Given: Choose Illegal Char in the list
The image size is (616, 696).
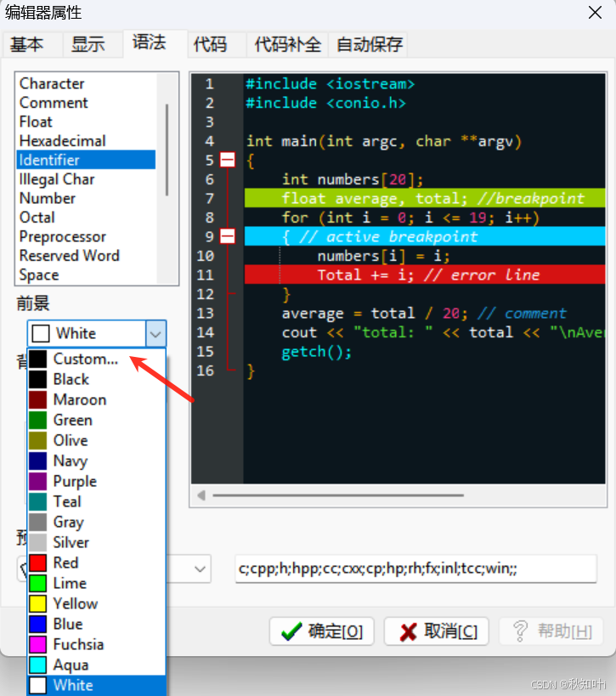Looking at the screenshot, I should [86, 178].
